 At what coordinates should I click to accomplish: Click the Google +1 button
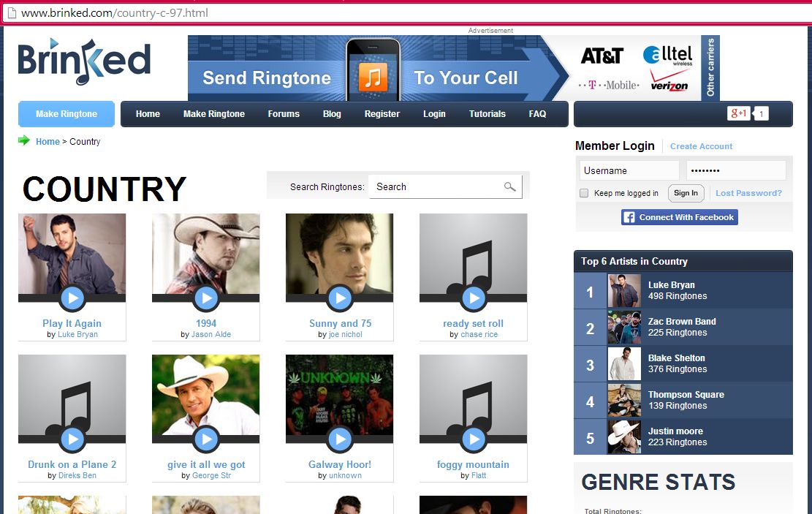click(739, 113)
